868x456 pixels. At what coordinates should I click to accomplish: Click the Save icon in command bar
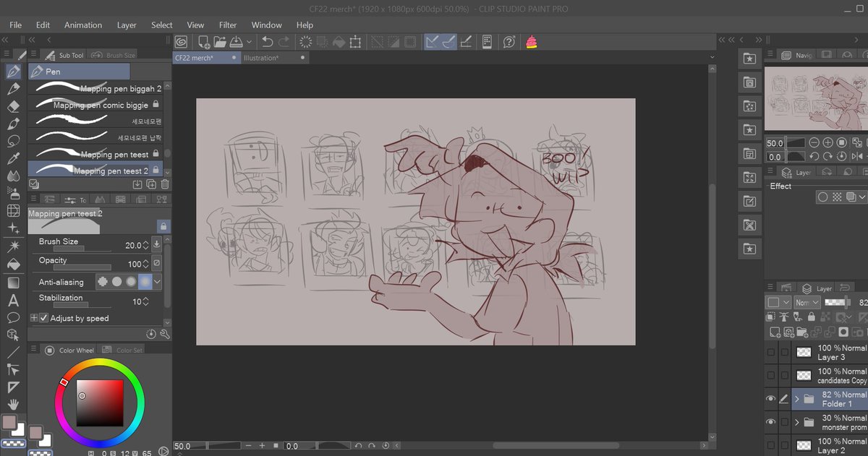pos(237,42)
